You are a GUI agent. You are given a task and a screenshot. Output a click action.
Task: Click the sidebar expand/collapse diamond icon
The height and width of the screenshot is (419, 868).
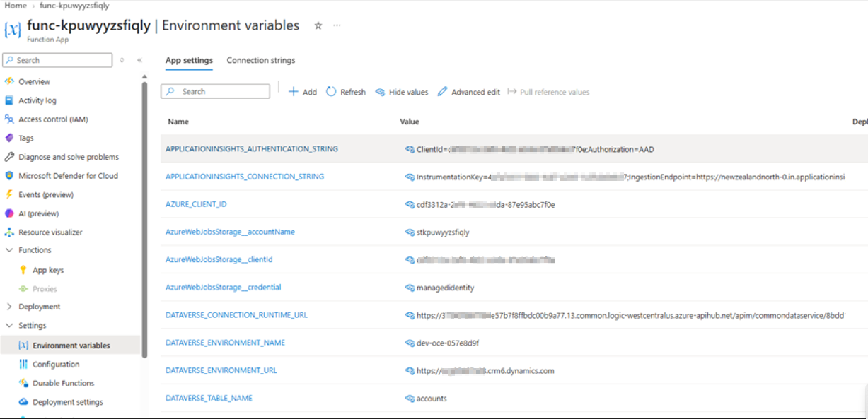pyautogui.click(x=122, y=60)
